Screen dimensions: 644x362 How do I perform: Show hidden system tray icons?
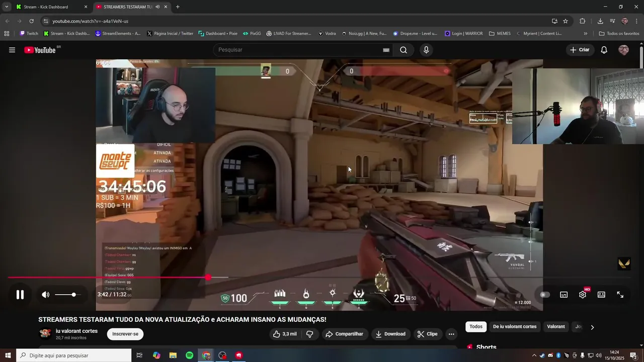point(535,355)
